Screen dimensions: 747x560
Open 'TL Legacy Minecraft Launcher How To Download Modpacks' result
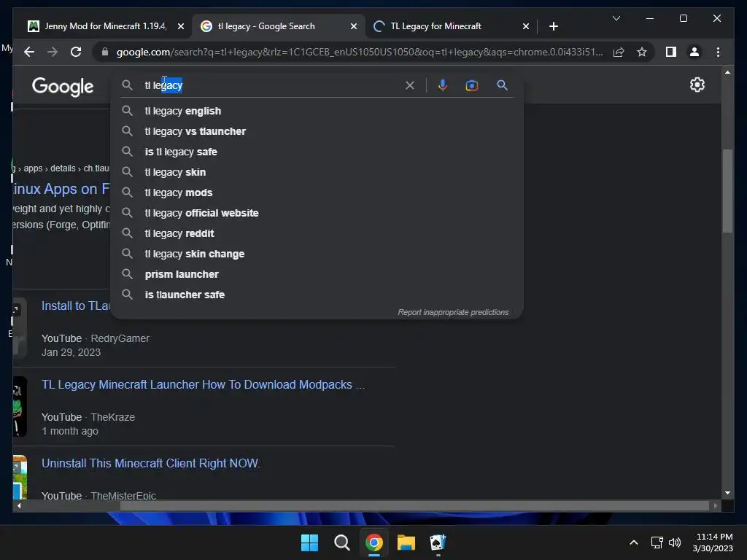203,385
